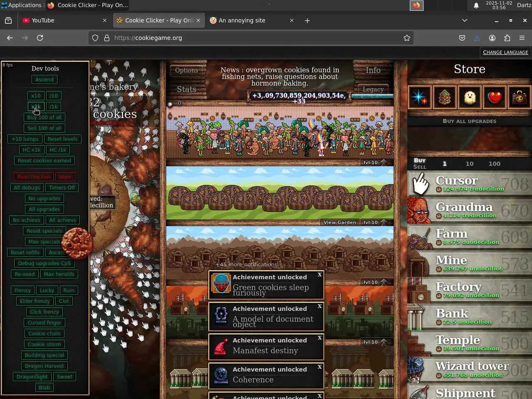Set store bulk amount to 100
Screen dimensions: 532x399
495,164
